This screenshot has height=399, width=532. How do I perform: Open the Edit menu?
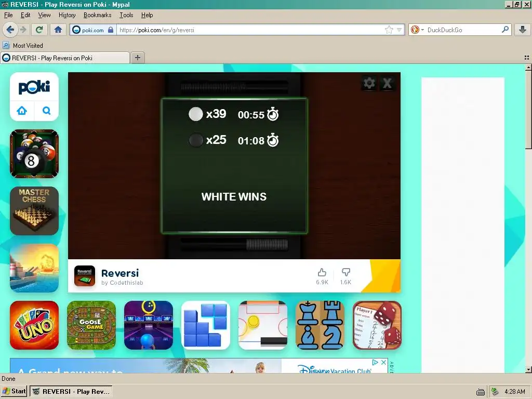tap(25, 15)
